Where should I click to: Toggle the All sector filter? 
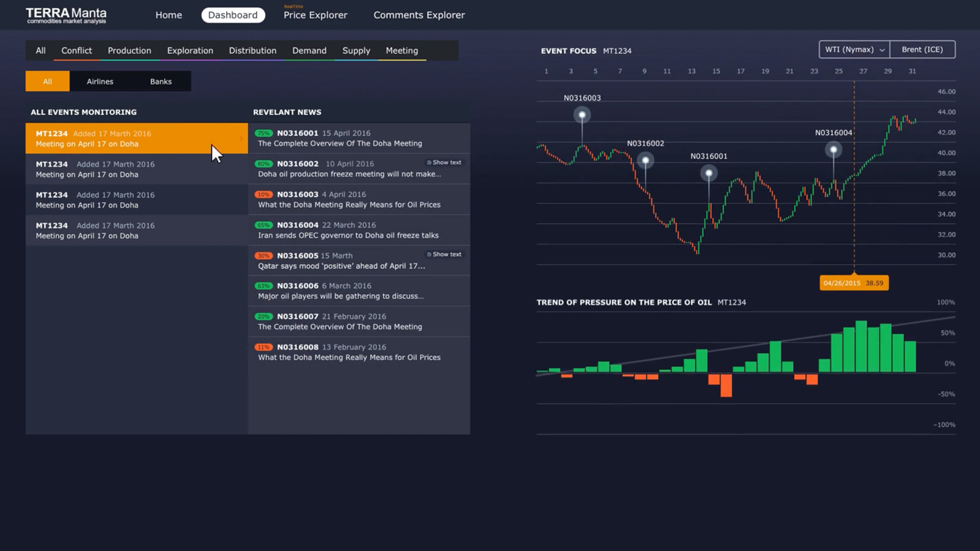coord(47,81)
